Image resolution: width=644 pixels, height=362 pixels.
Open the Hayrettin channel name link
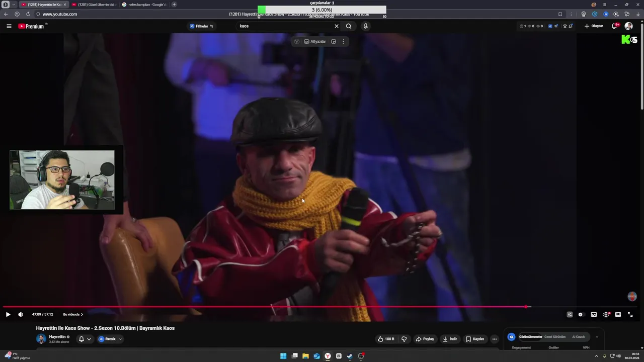[57, 337]
